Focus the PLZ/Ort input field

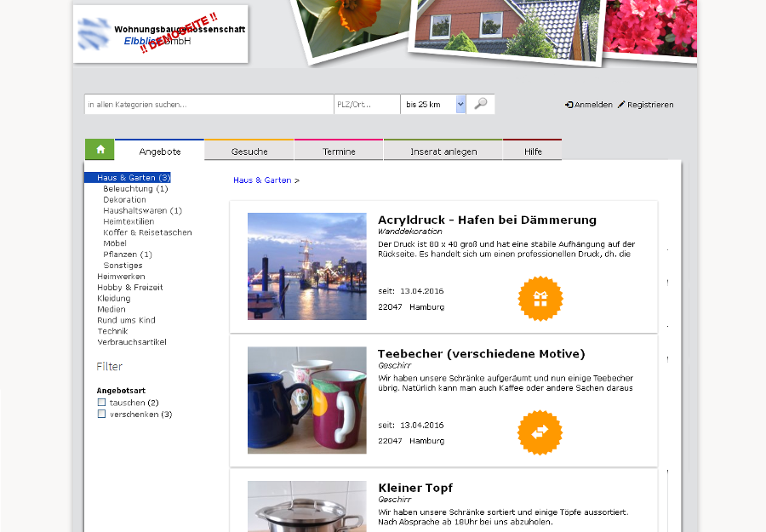coord(367,104)
